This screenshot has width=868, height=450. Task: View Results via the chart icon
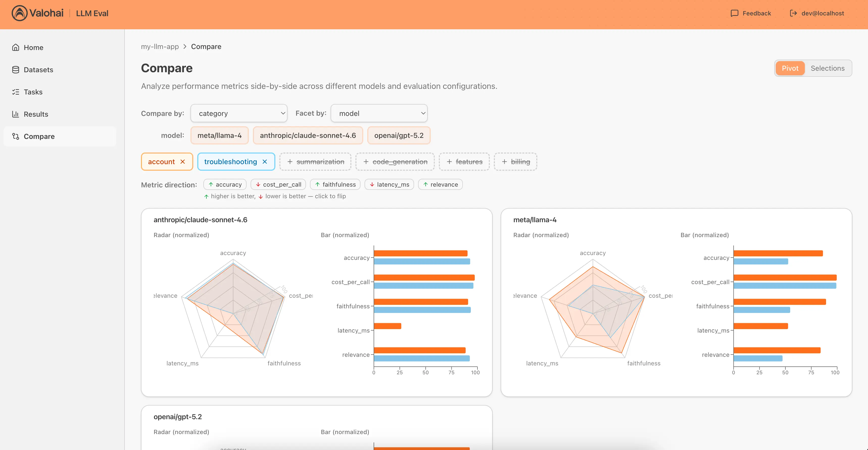(x=16, y=114)
